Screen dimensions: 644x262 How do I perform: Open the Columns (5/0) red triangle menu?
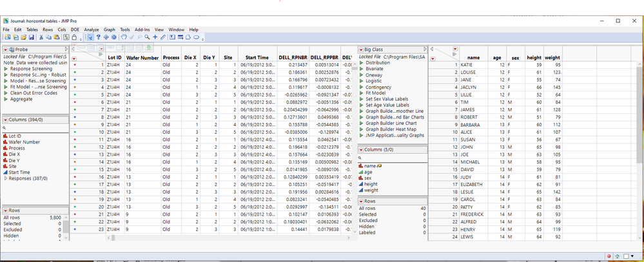[361, 150]
